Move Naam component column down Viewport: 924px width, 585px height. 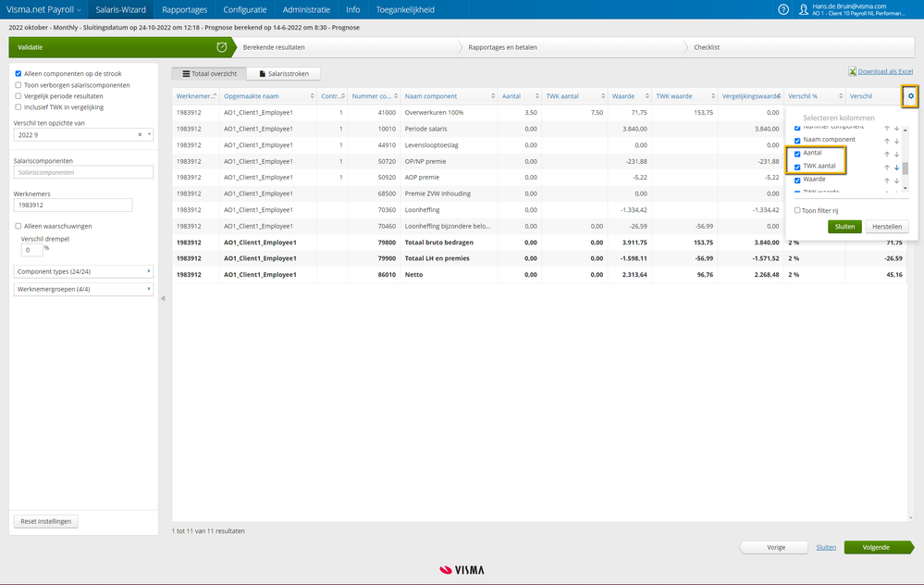897,141
